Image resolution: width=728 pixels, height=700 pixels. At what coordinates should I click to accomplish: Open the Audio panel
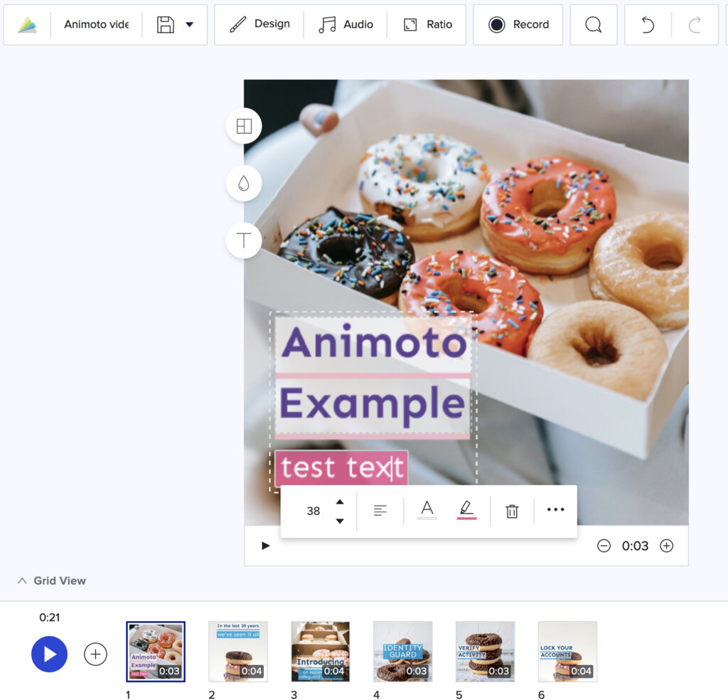coord(346,23)
